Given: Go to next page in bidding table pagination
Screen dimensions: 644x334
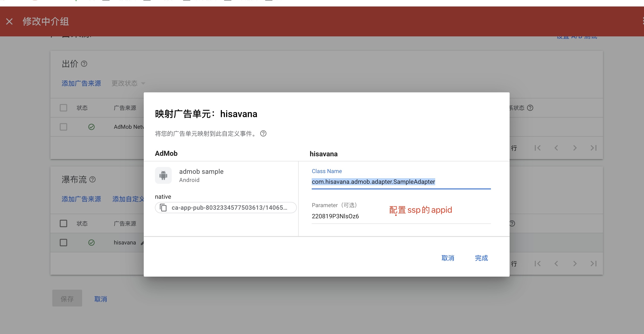Looking at the screenshot, I should (575, 148).
